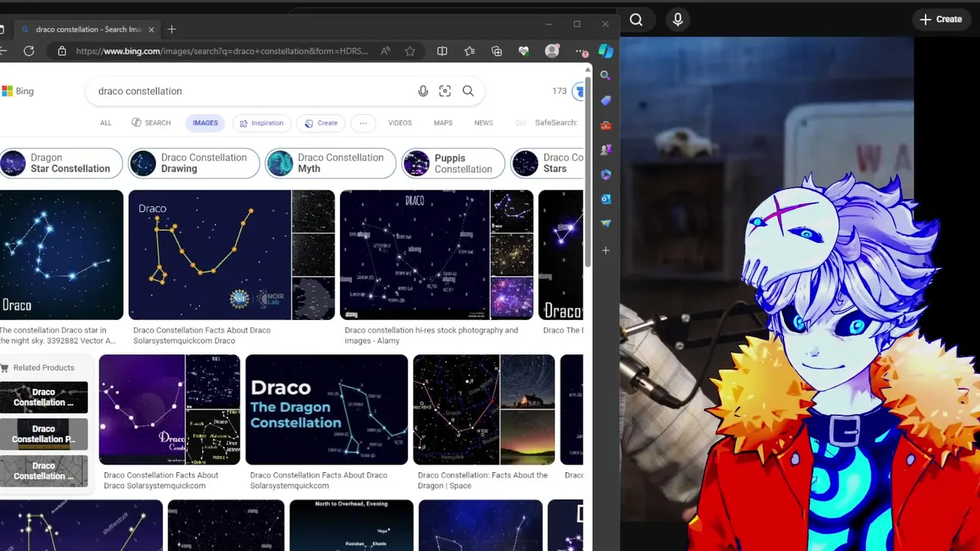Viewport: 980px width, 551px height.
Task: Open a new browser tab
Action: coord(171,29)
